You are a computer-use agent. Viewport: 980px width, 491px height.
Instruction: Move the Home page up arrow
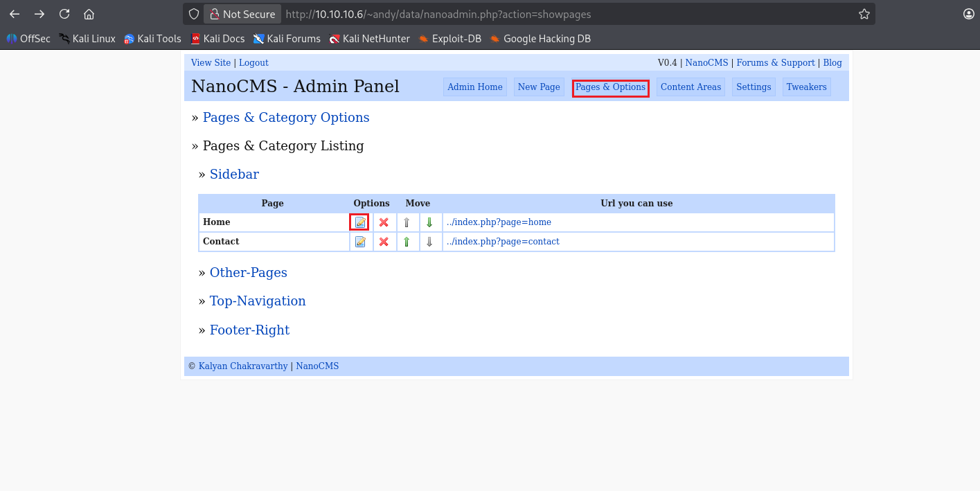pyautogui.click(x=407, y=222)
